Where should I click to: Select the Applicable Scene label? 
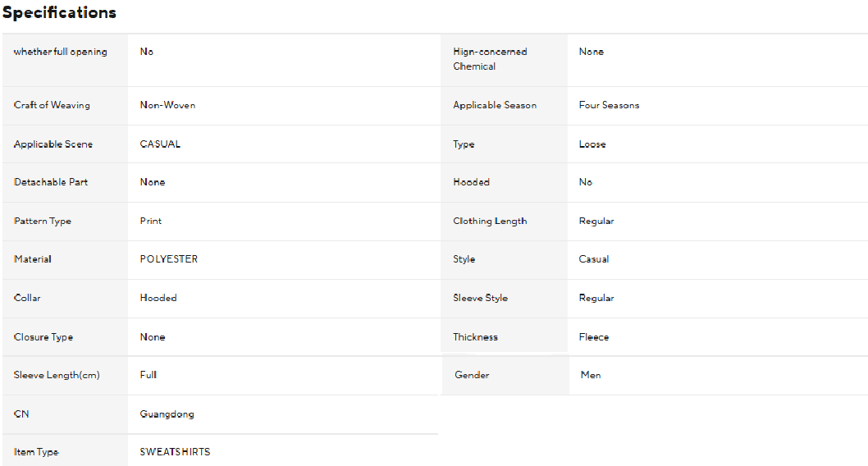point(53,144)
